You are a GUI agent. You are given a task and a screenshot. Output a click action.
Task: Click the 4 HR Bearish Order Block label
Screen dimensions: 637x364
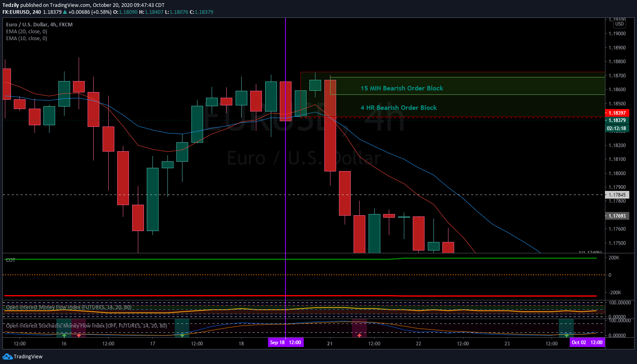[x=399, y=108]
